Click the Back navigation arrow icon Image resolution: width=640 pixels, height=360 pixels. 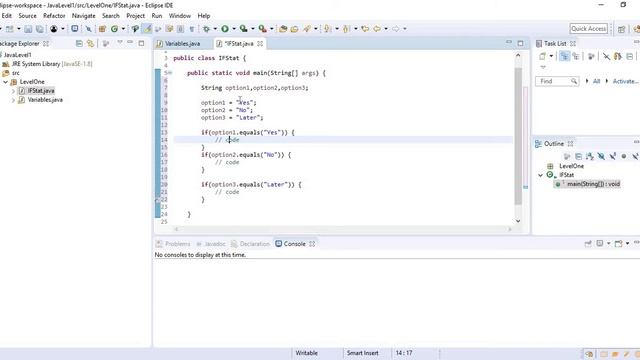click(x=377, y=29)
